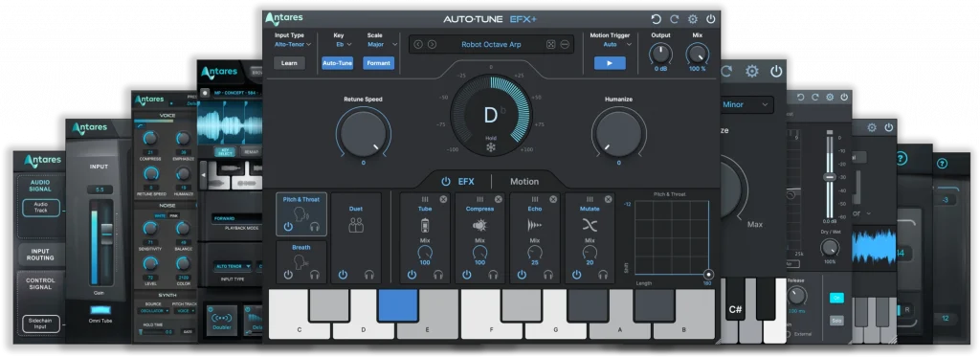This screenshot has width=980, height=357.
Task: Solo Breath with its headphones icon
Action: pyautogui.click(x=314, y=275)
